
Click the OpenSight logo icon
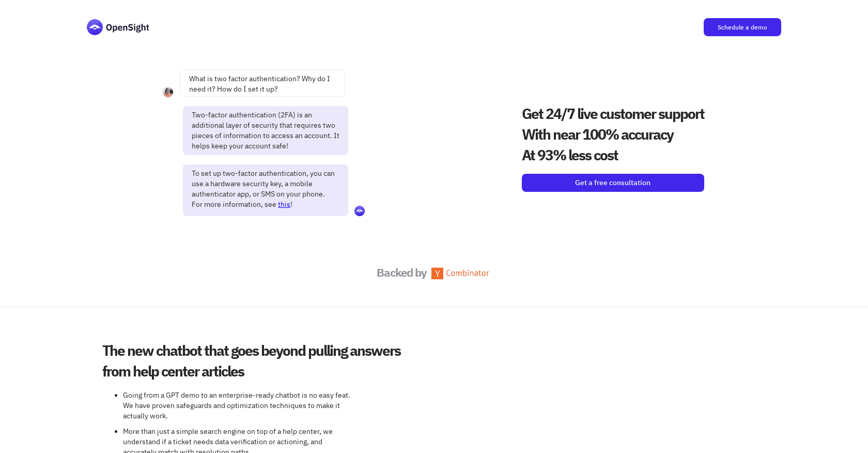95,27
